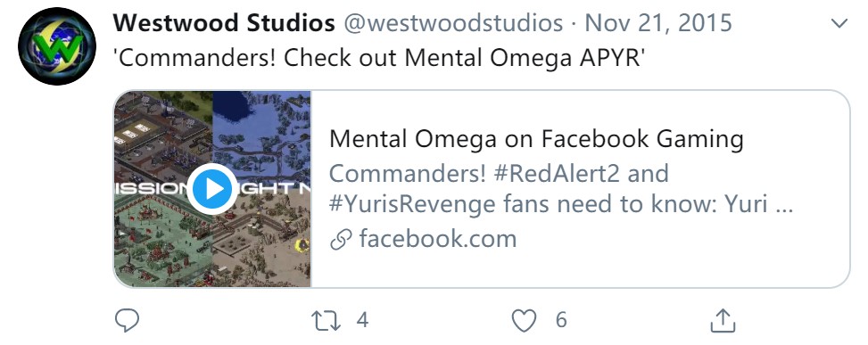Click the #RedAlert2 card description line
Screen dimensions: 868x345
coord(499,174)
